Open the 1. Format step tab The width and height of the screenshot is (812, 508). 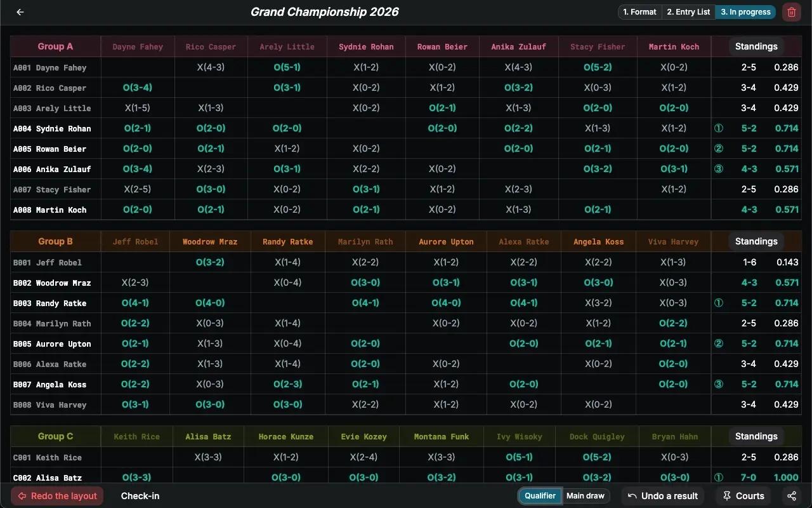click(x=639, y=12)
